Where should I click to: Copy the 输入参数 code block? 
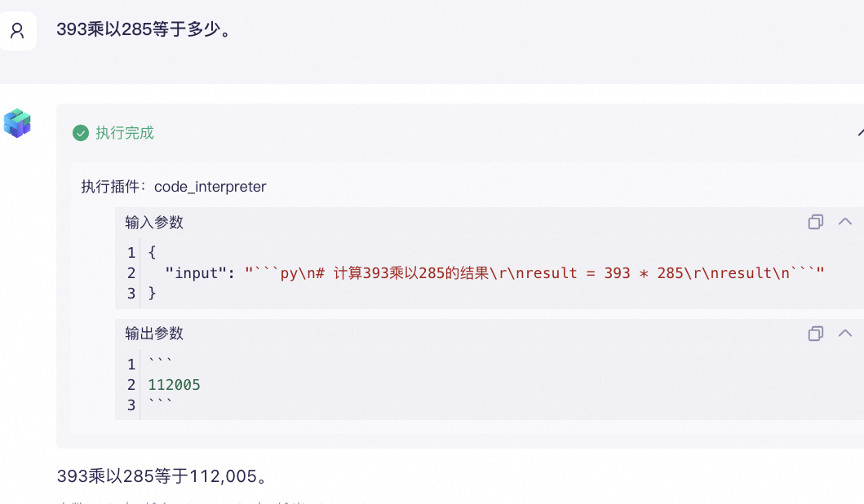(815, 222)
